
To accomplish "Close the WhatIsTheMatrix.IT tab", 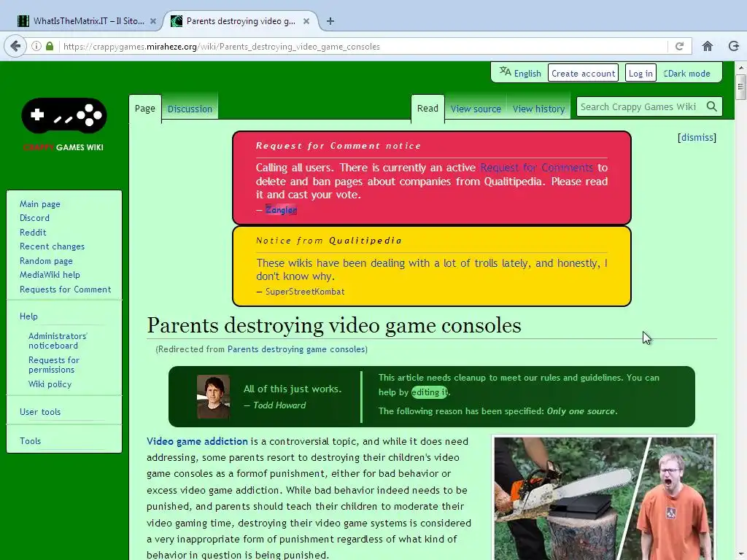I will (x=153, y=21).
